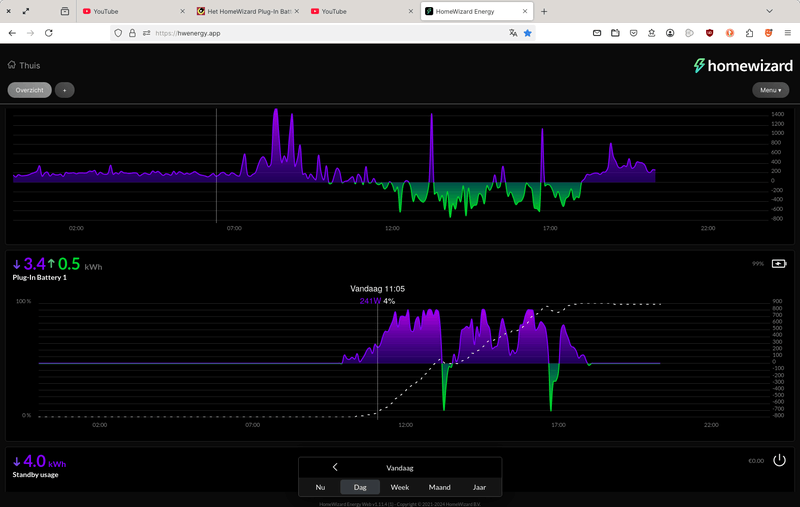Viewport: 800px width, 507px height.
Task: Go to the previous day with the left chevron
Action: point(335,467)
